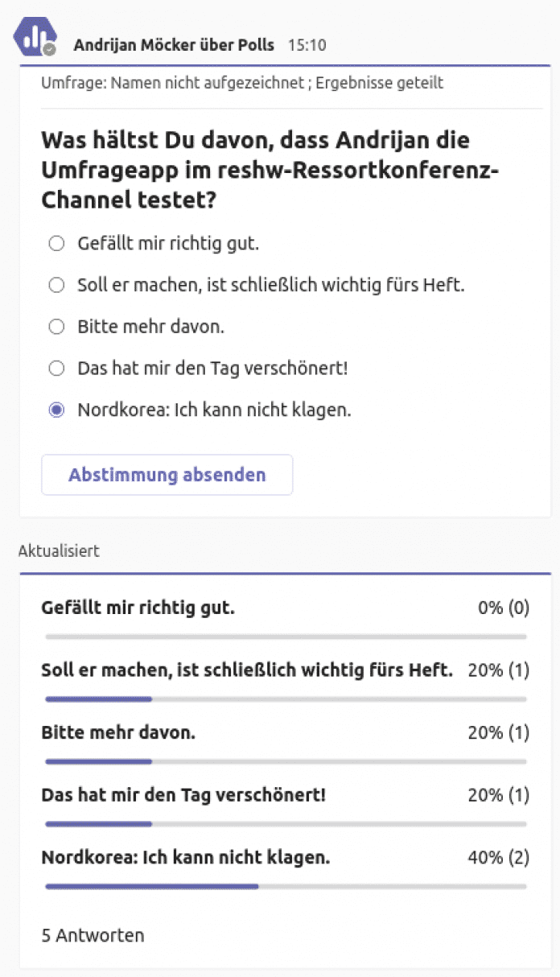Viewport: 560px width, 977px height.
Task: Click the 40% Nordkorea result bar
Action: click(286, 886)
